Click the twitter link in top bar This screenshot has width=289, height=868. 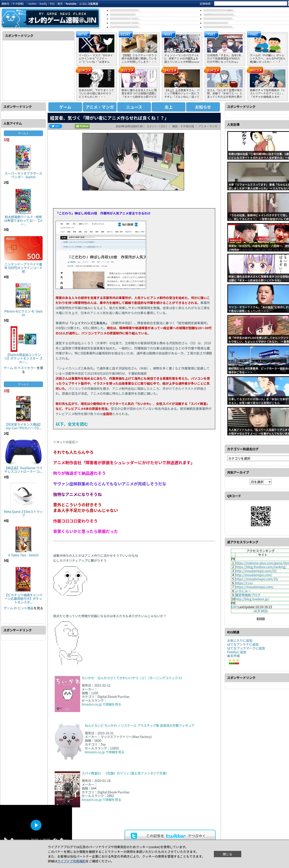33,4
